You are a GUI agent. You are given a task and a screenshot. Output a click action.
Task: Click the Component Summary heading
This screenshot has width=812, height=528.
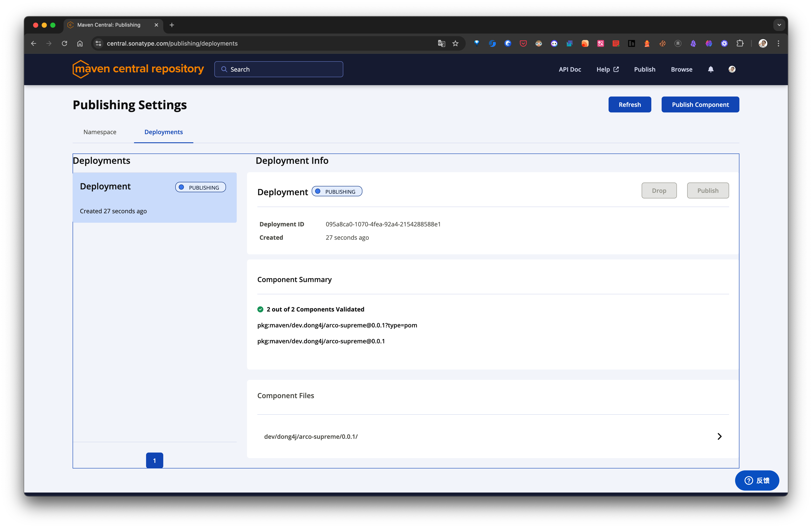(295, 279)
